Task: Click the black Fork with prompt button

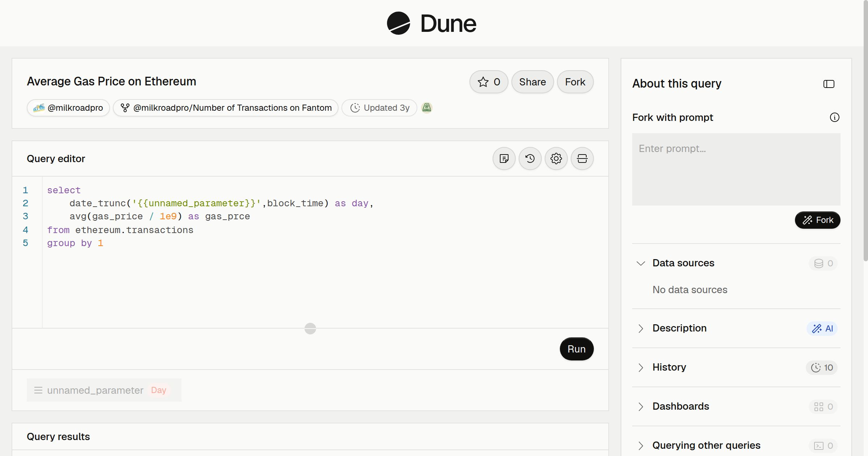Action: (817, 220)
